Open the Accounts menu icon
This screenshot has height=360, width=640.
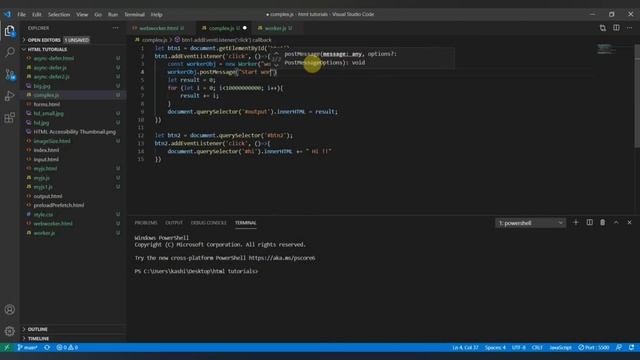coord(10,309)
